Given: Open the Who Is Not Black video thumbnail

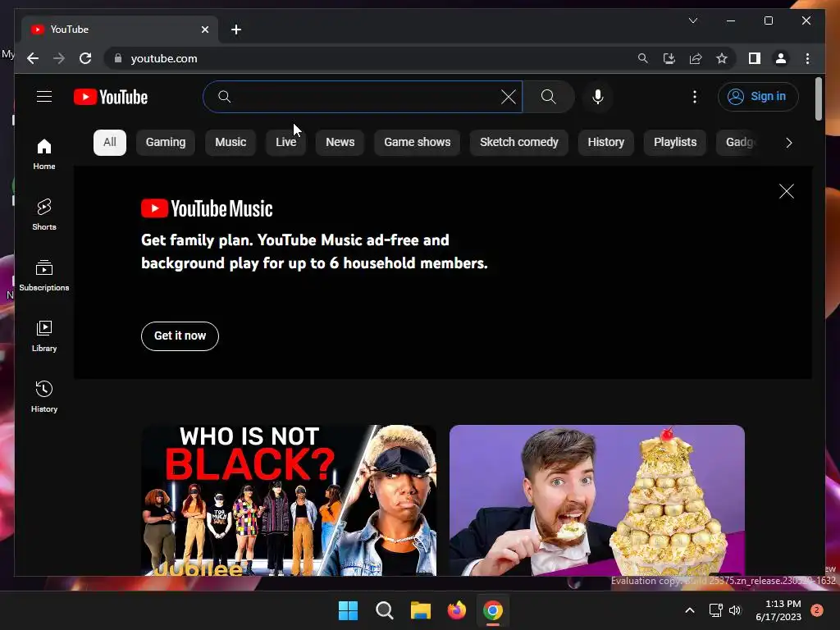Looking at the screenshot, I should coord(289,500).
